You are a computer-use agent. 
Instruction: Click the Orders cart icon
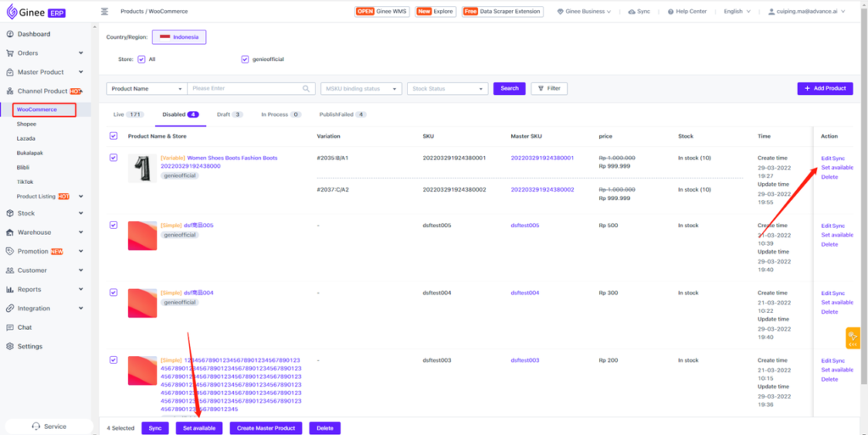[9, 53]
